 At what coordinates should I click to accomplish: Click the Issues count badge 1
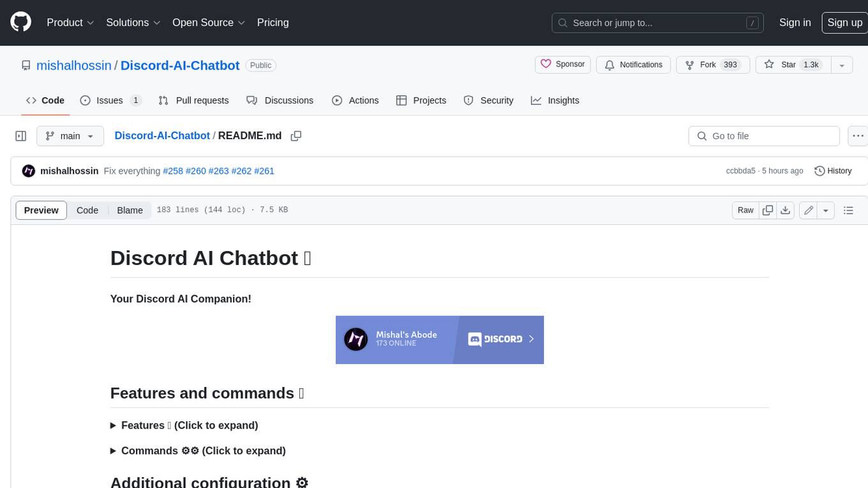(135, 100)
